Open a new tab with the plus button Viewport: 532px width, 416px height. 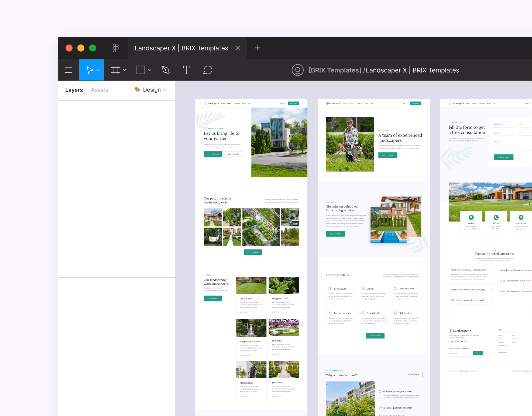pos(258,48)
